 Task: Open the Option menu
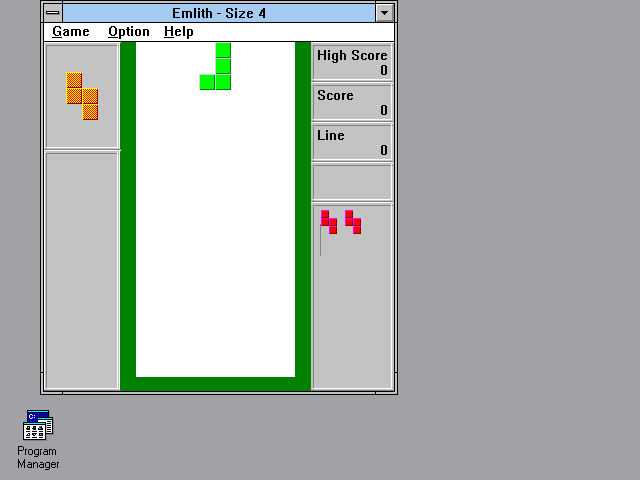point(129,32)
